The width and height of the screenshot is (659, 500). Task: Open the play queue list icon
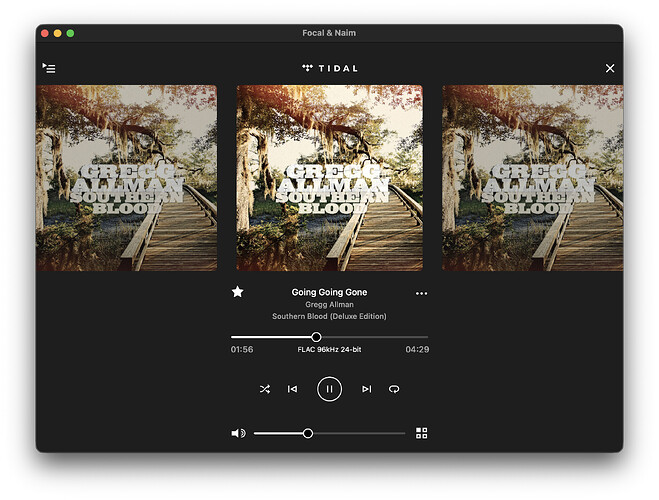point(49,68)
